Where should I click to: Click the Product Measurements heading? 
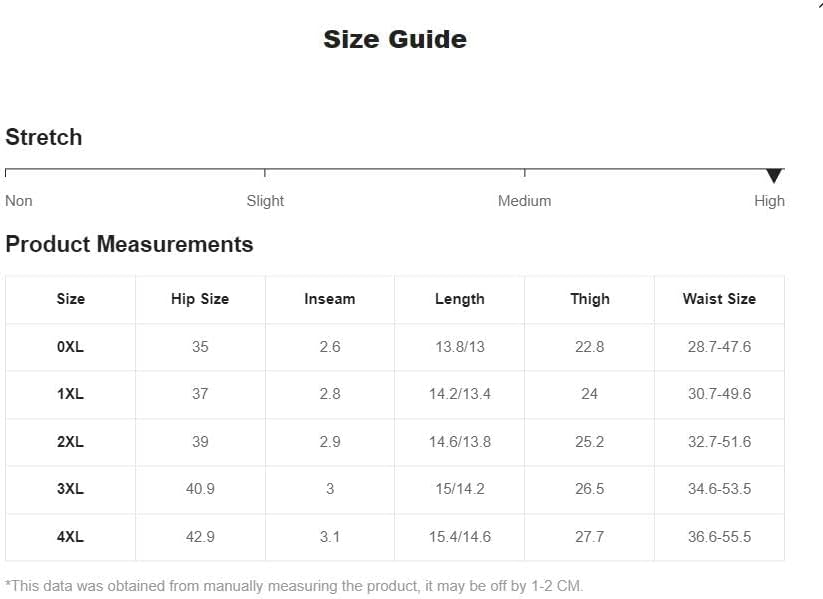pyautogui.click(x=129, y=245)
